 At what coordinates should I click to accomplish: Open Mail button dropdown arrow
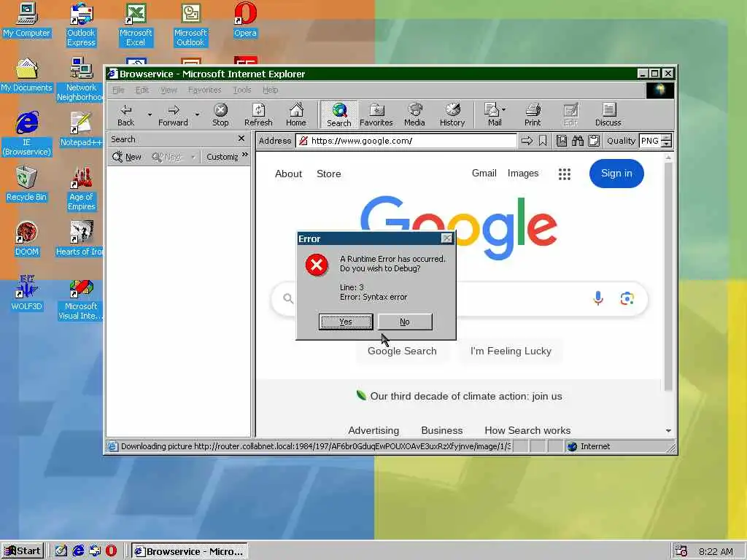point(504,109)
